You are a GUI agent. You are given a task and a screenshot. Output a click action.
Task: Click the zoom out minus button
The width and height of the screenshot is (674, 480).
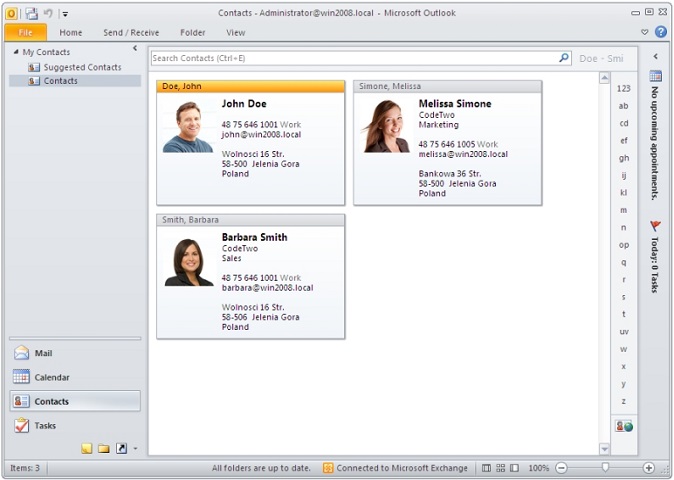[561, 468]
